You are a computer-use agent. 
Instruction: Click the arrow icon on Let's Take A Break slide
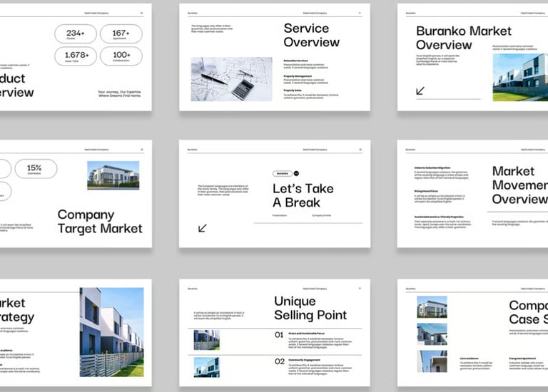tap(203, 228)
